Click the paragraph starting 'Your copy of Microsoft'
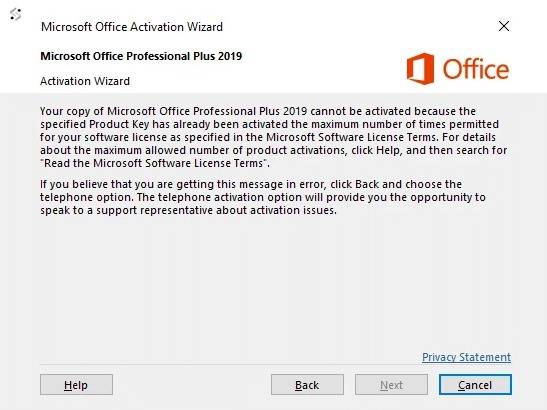This screenshot has height=410, width=547. point(274,137)
